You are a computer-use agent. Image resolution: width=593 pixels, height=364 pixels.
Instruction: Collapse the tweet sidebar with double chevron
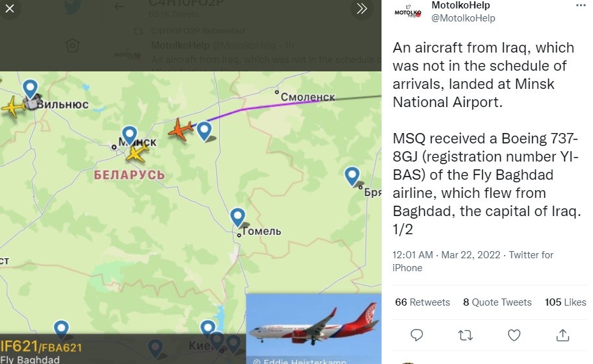(361, 8)
